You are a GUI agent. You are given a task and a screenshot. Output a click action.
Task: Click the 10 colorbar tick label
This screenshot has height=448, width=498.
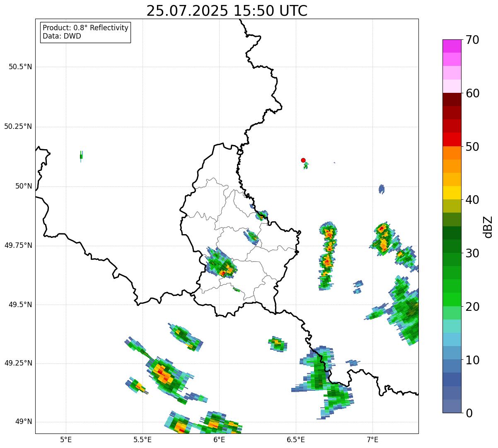tap(472, 360)
